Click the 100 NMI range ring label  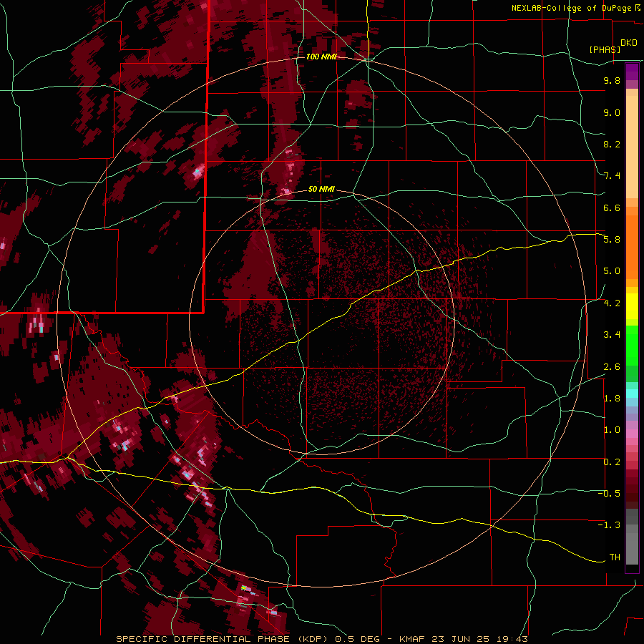[x=321, y=57]
